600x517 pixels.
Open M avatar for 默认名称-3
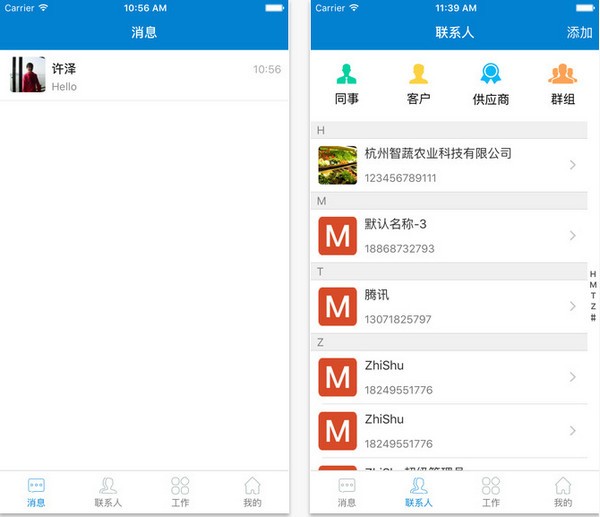338,236
